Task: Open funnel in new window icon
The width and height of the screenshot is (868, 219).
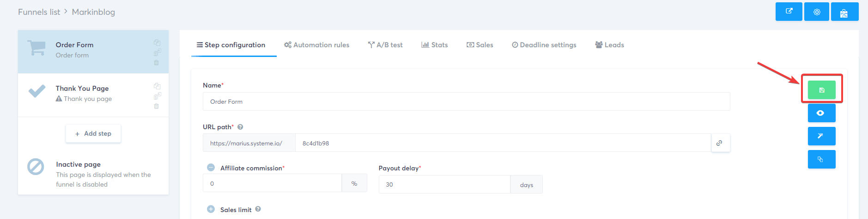Action: point(789,12)
